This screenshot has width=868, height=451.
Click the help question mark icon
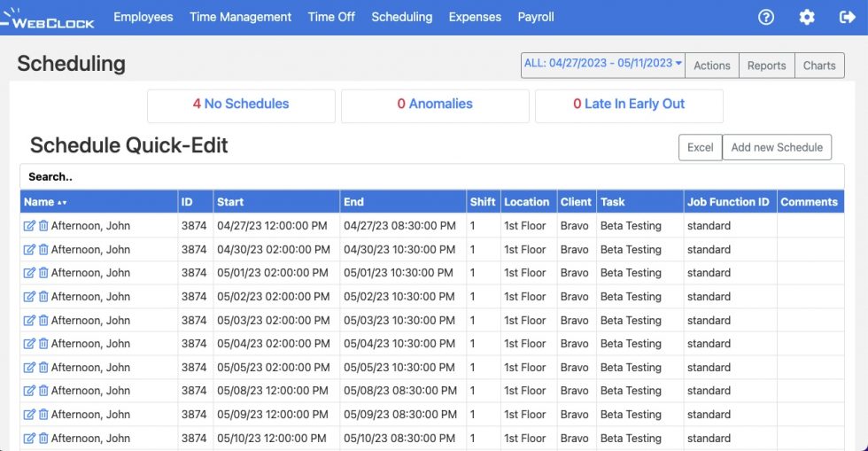coord(766,17)
